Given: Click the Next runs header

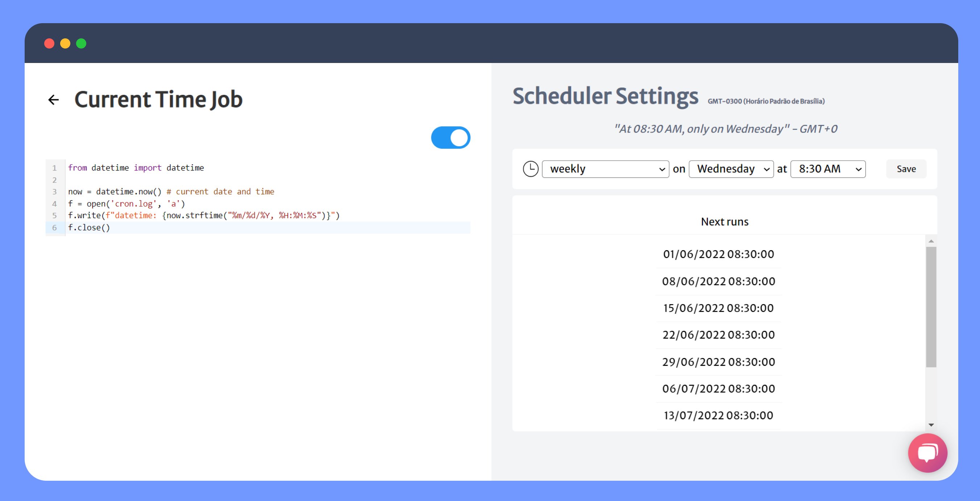Looking at the screenshot, I should click(724, 222).
